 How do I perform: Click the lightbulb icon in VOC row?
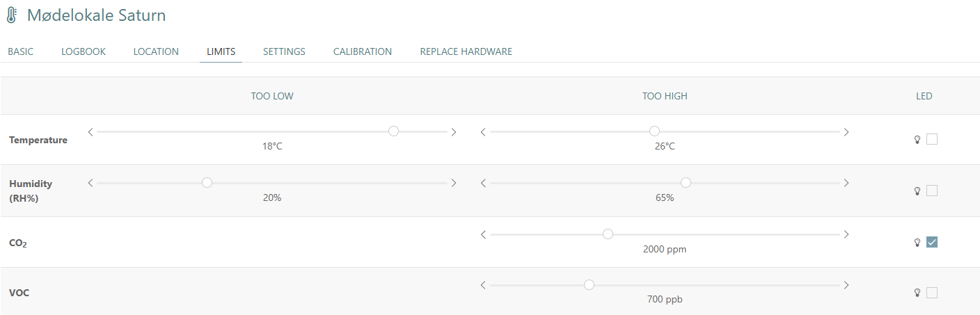click(917, 293)
